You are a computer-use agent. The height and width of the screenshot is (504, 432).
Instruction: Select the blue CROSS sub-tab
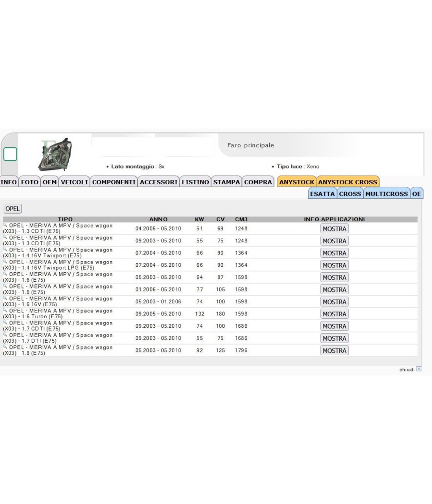[350, 194]
